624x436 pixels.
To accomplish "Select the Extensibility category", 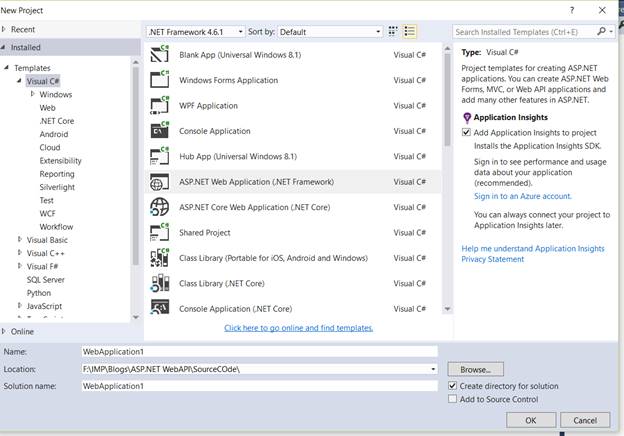I will [x=60, y=160].
